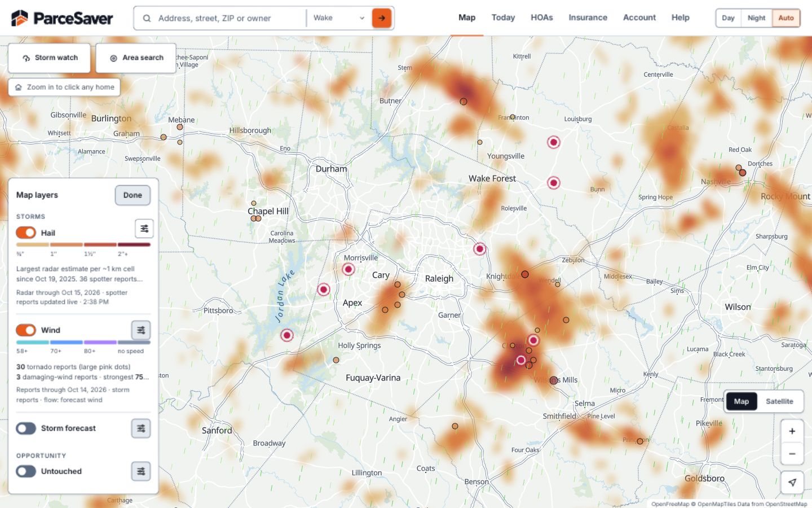The width and height of the screenshot is (812, 508).
Task: Select Auto theme mode
Action: point(786,18)
